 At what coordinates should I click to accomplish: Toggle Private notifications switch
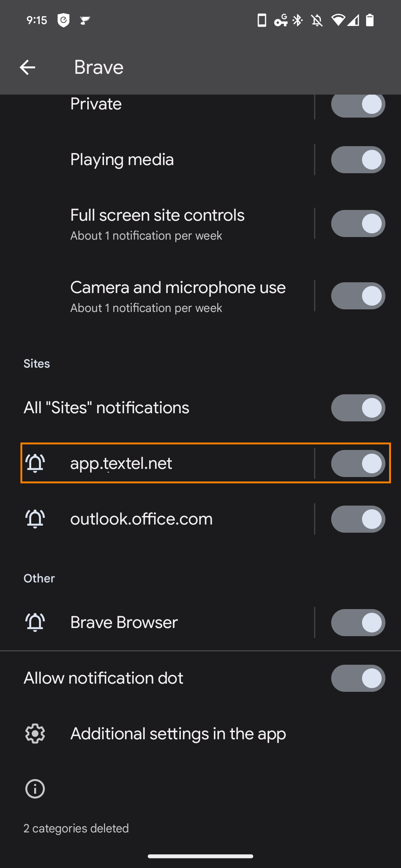[x=358, y=105]
